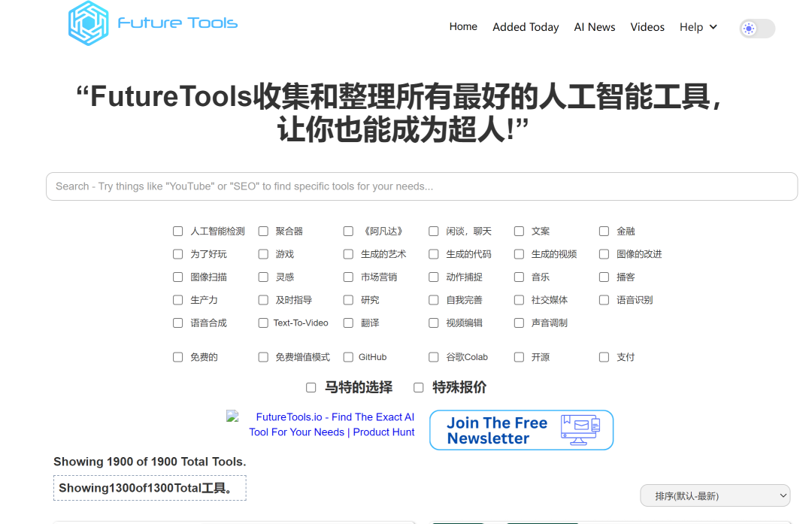This screenshot has width=812, height=524.
Task: Tick the 市场营销 checkbox
Action: click(348, 277)
